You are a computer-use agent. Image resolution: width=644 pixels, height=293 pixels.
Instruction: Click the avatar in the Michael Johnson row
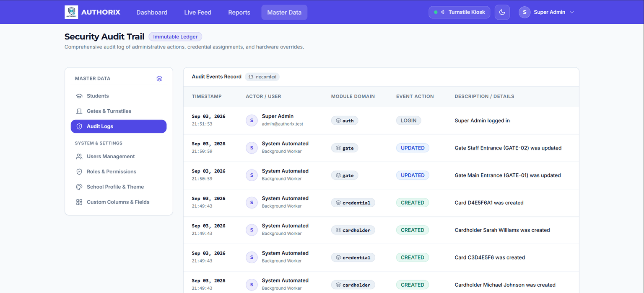[x=252, y=285]
